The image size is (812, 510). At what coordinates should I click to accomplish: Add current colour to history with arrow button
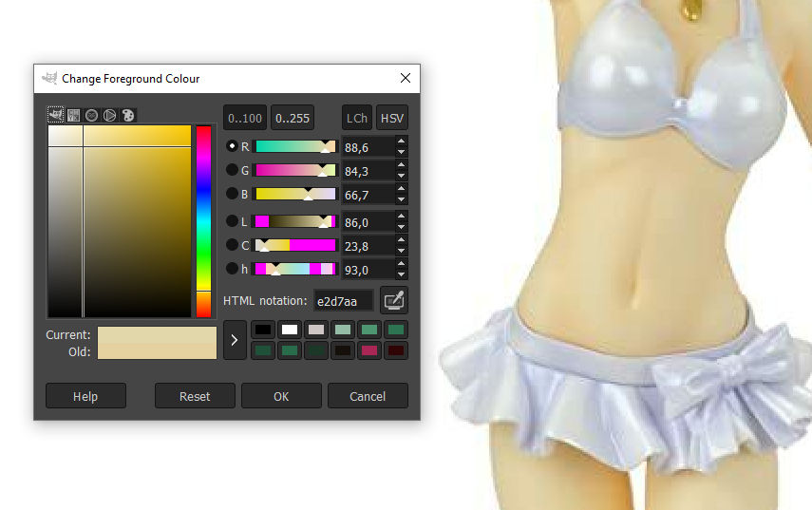(235, 340)
